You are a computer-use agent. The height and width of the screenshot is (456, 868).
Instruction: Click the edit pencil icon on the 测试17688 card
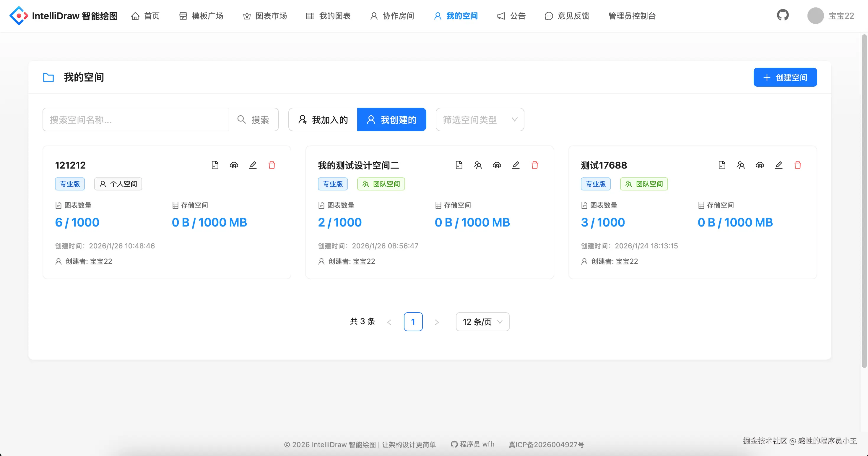[x=778, y=165]
